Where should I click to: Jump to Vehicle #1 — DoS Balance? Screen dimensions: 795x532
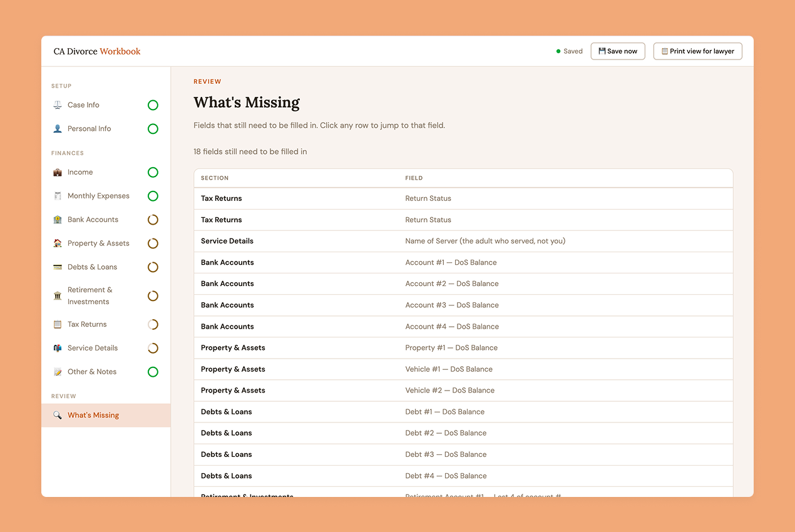pos(463,369)
